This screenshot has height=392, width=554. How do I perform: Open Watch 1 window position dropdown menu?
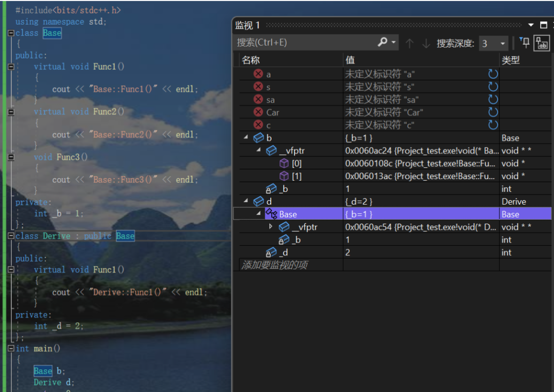(531, 25)
